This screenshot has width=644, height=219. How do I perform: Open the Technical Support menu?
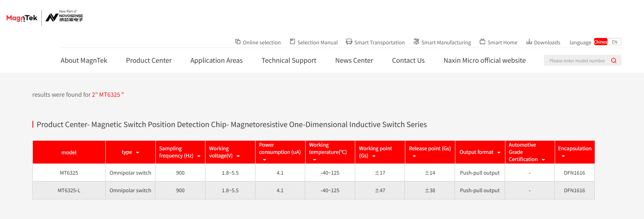tap(289, 60)
